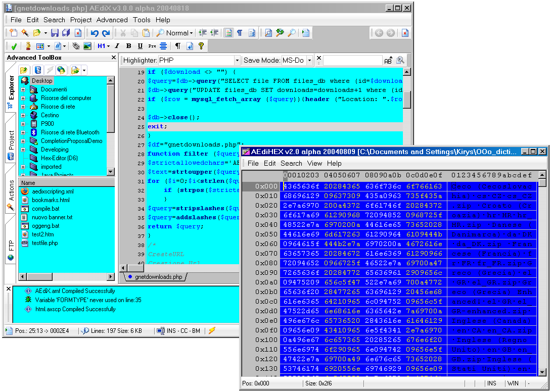The height and width of the screenshot is (392, 551).
Task: Select aedixscripting.xml in the file list
Action: coord(53,191)
